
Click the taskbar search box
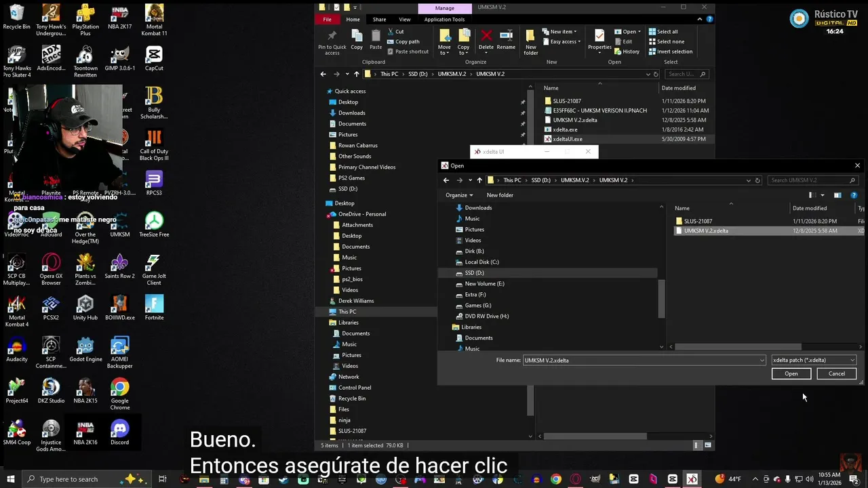coord(85,479)
